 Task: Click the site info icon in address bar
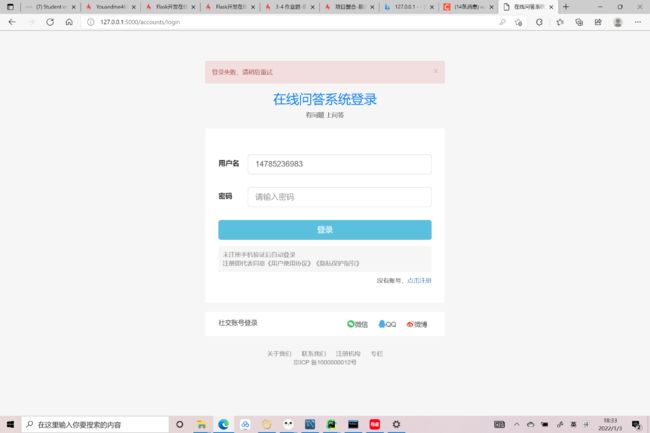coord(90,22)
